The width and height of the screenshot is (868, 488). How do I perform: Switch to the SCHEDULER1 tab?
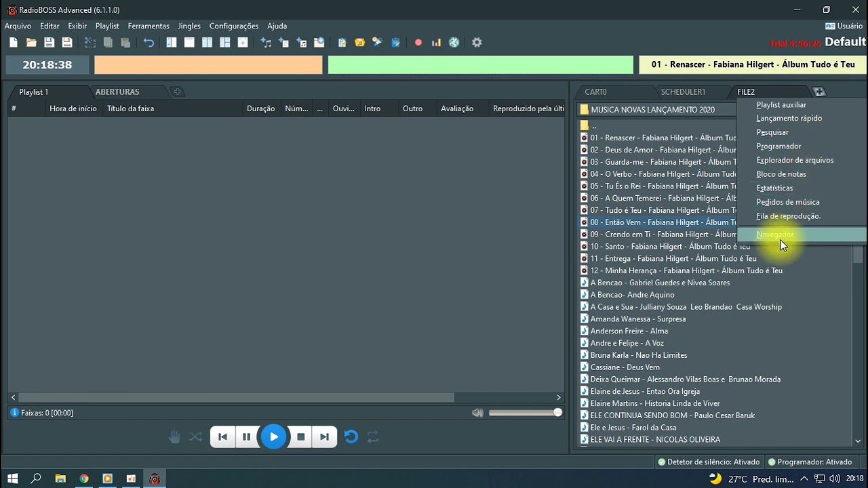[x=683, y=91]
